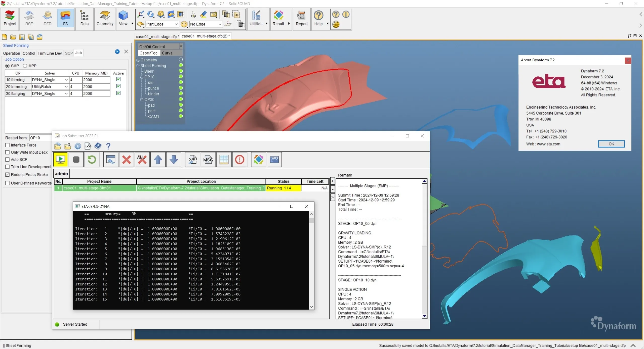Uncheck Reduce Press Stroke option
The image size is (644, 349).
tap(8, 175)
